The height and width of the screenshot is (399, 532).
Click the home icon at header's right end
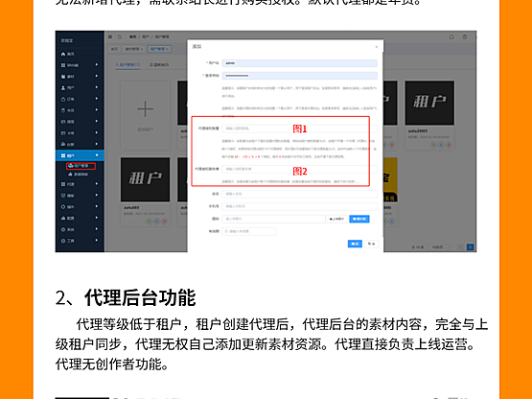point(451,36)
